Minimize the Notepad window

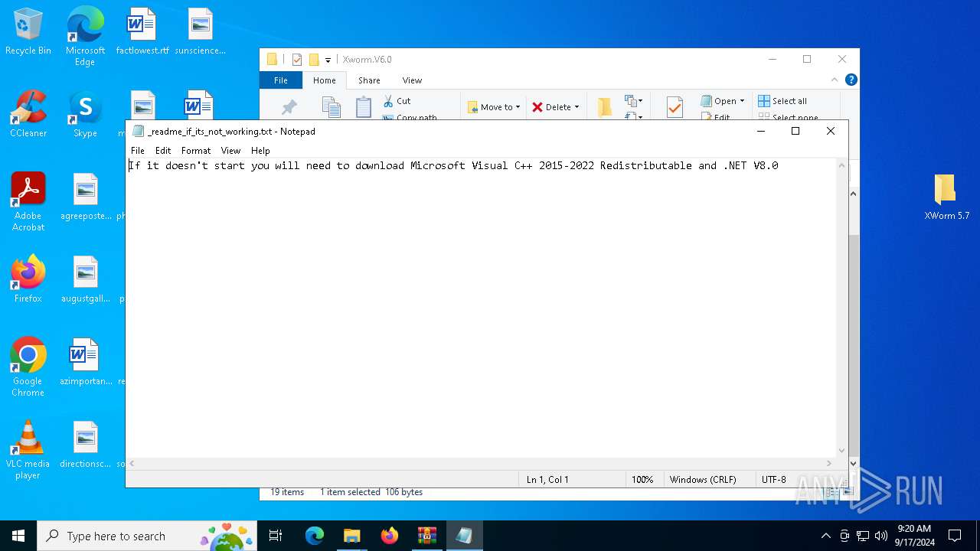[x=761, y=132]
